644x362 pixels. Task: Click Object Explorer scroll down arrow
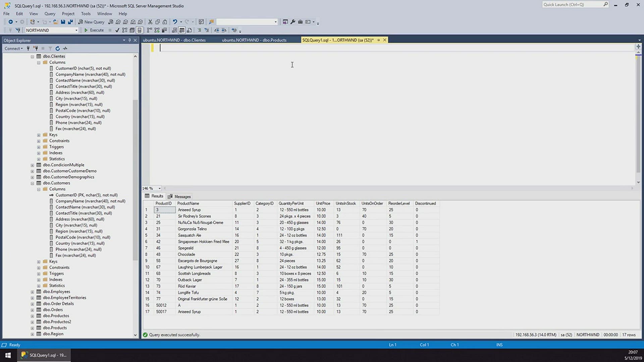[x=135, y=335]
